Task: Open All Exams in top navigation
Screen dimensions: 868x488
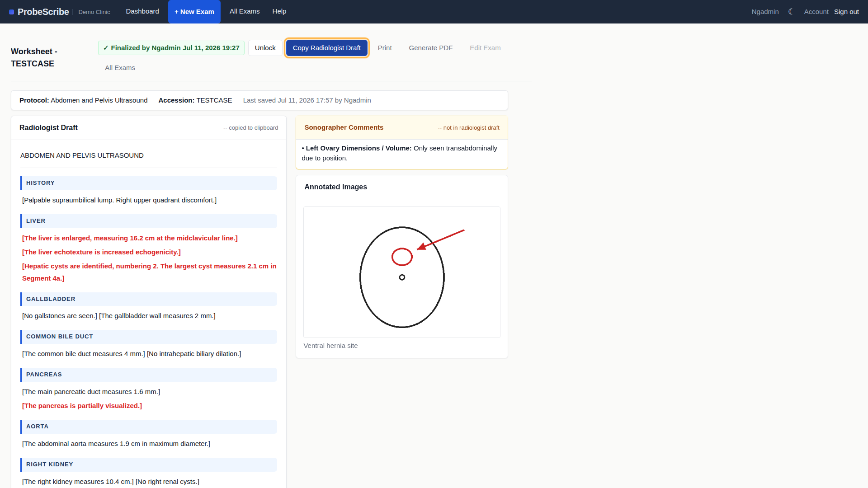Action: pos(245,11)
